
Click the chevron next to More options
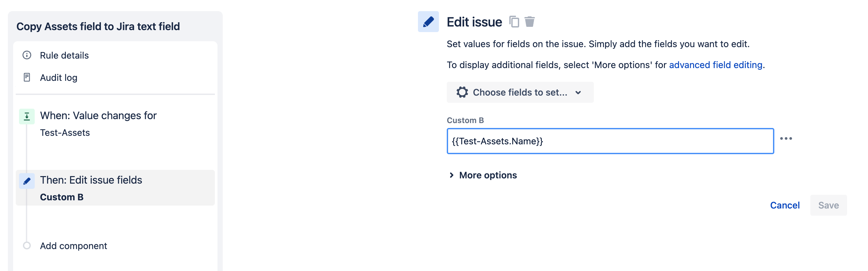point(451,175)
